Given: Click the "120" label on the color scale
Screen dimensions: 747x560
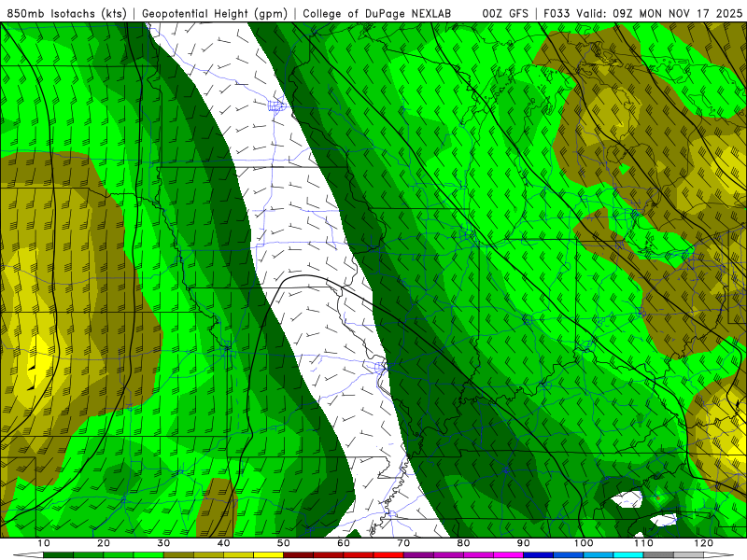Looking at the screenshot, I should coord(703,543).
